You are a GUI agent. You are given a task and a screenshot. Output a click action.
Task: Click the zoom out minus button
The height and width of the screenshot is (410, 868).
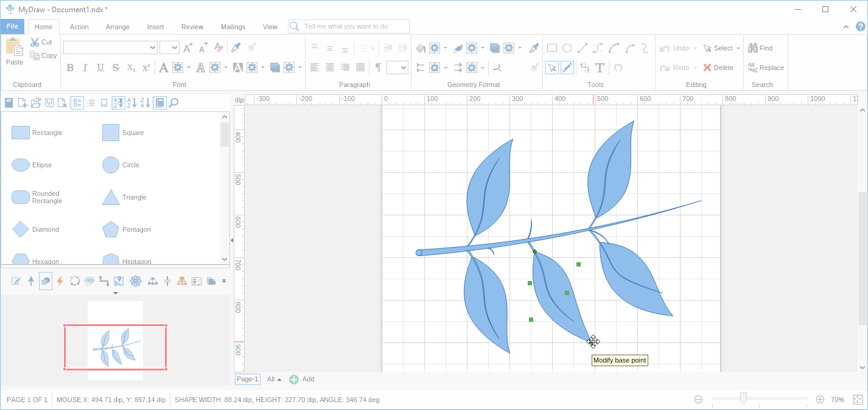[x=698, y=399]
